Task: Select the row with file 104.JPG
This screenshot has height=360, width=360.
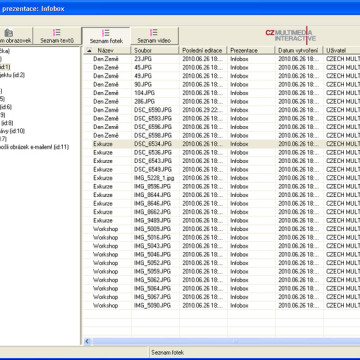Action: click(221, 93)
